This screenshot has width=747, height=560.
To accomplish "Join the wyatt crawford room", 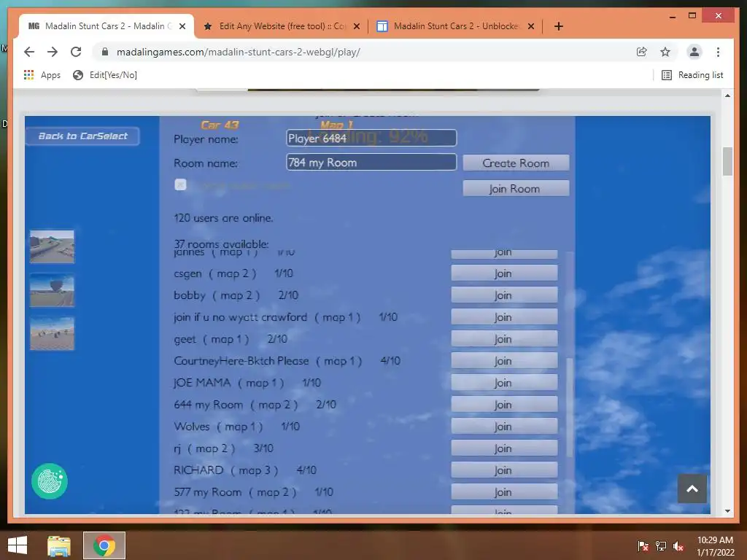I will pyautogui.click(x=504, y=317).
